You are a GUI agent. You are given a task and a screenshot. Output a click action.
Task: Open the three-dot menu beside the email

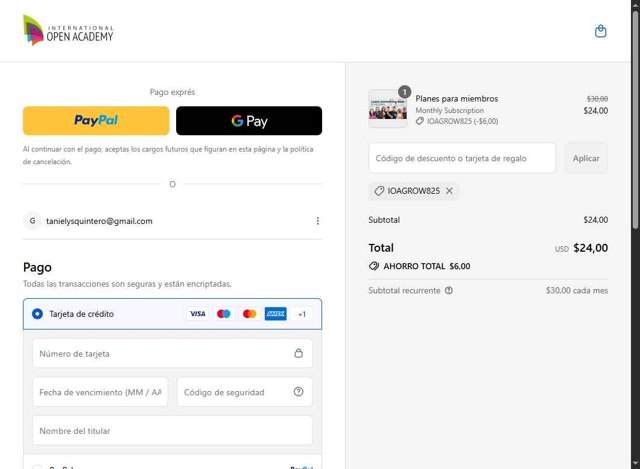[318, 221]
